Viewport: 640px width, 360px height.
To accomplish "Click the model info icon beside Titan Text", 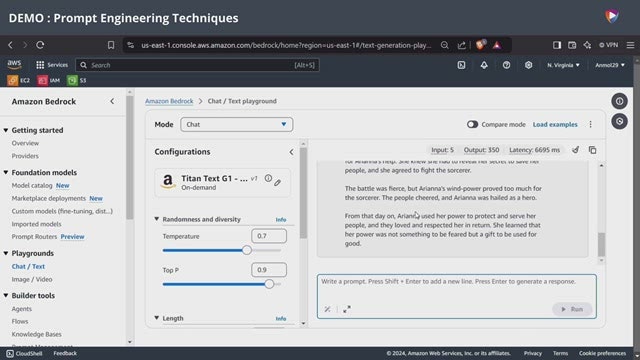I will point(268,178).
